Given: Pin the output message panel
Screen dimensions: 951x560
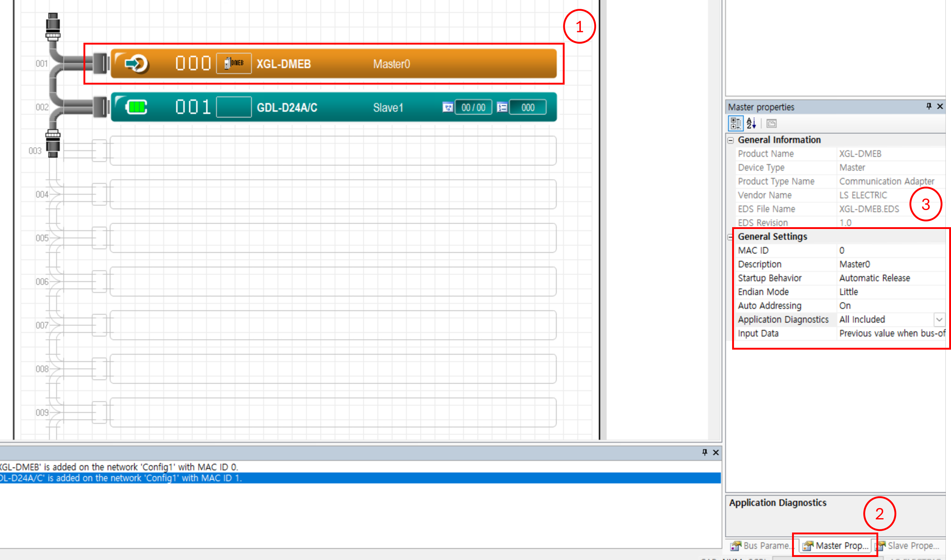Looking at the screenshot, I should (705, 452).
